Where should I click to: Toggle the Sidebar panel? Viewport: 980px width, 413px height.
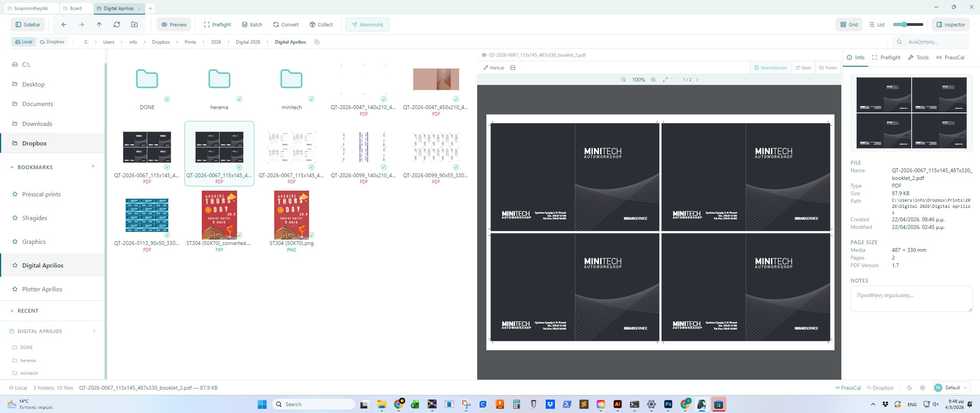[28, 24]
